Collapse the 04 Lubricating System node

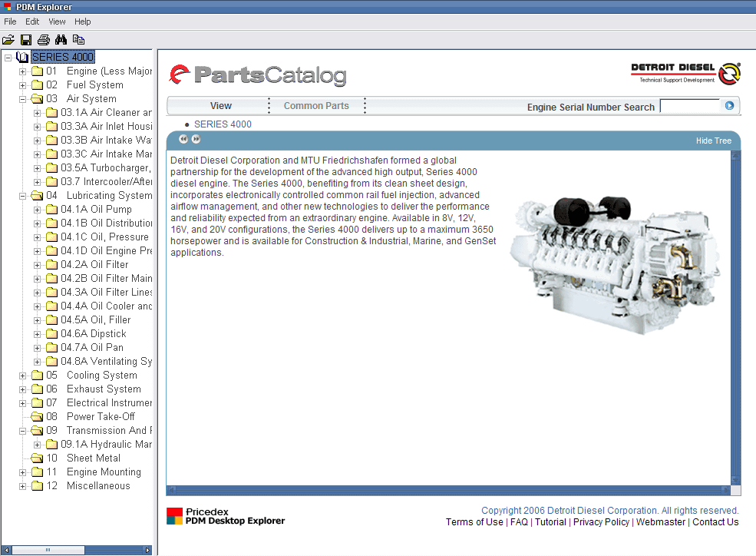click(x=23, y=196)
